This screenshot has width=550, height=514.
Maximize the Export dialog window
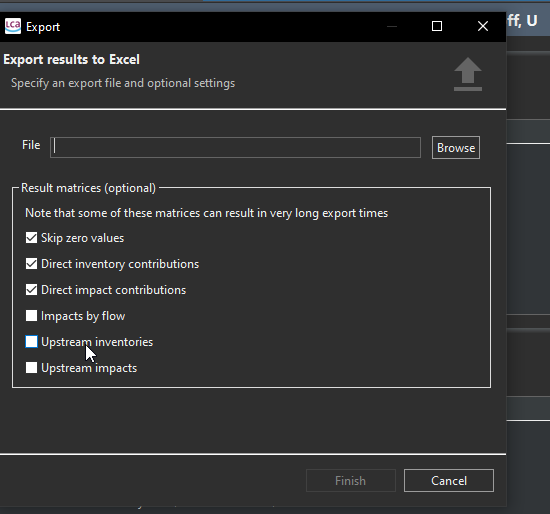pyautogui.click(x=437, y=26)
